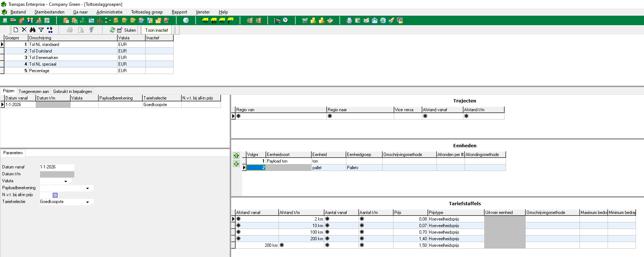Open the clock time registration icon
This screenshot has height=257, width=644.
tap(285, 20)
